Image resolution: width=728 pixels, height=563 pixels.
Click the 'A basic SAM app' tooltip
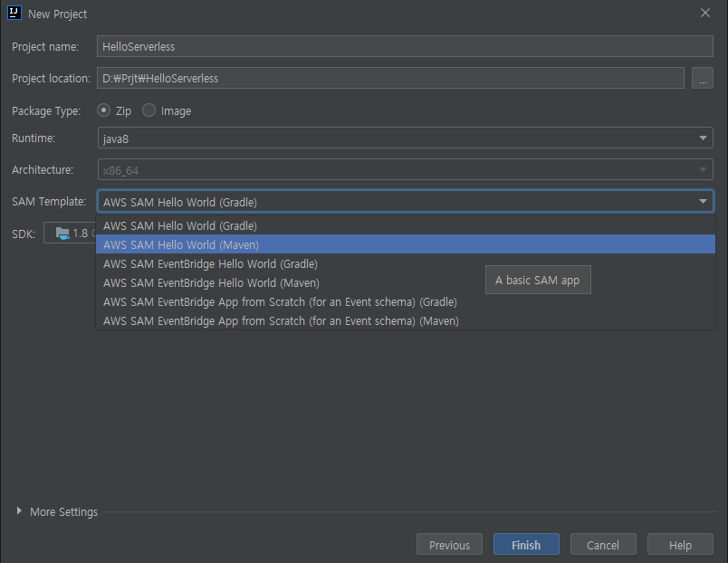(538, 280)
